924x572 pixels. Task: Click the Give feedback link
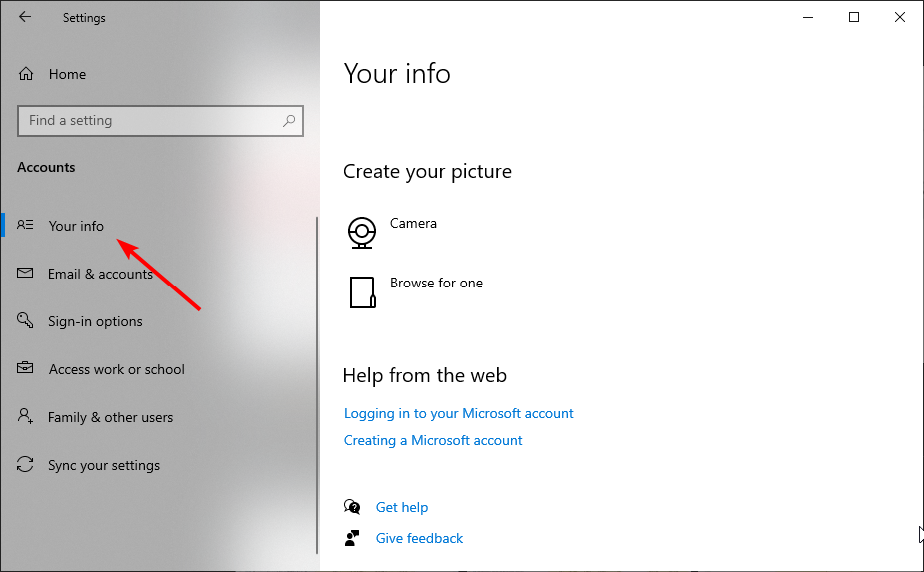(x=419, y=538)
